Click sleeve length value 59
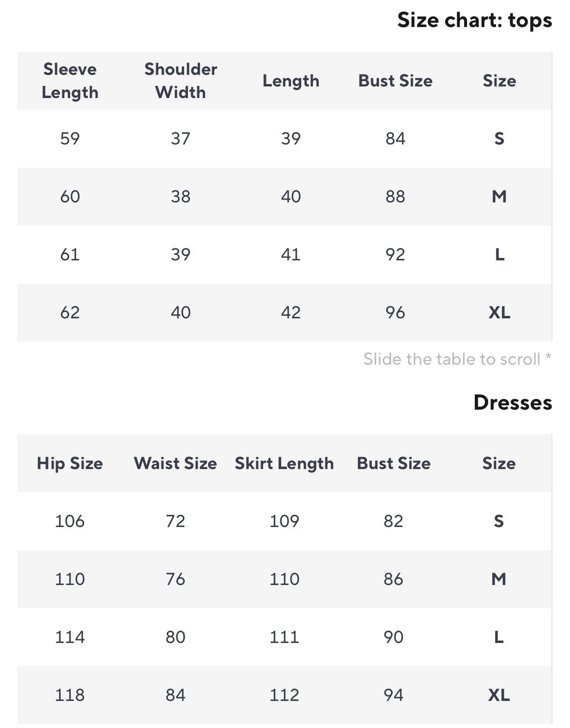Screen dimensions: 570x728 [x=70, y=139]
